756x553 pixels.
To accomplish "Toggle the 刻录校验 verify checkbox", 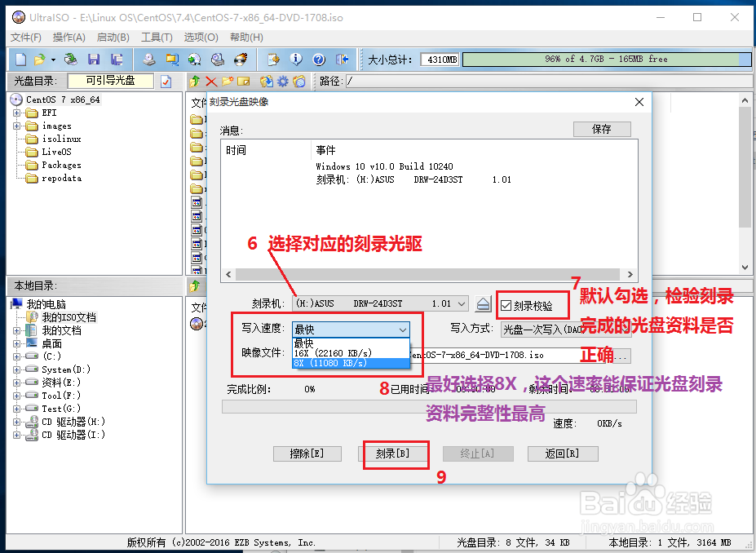I will (x=506, y=306).
